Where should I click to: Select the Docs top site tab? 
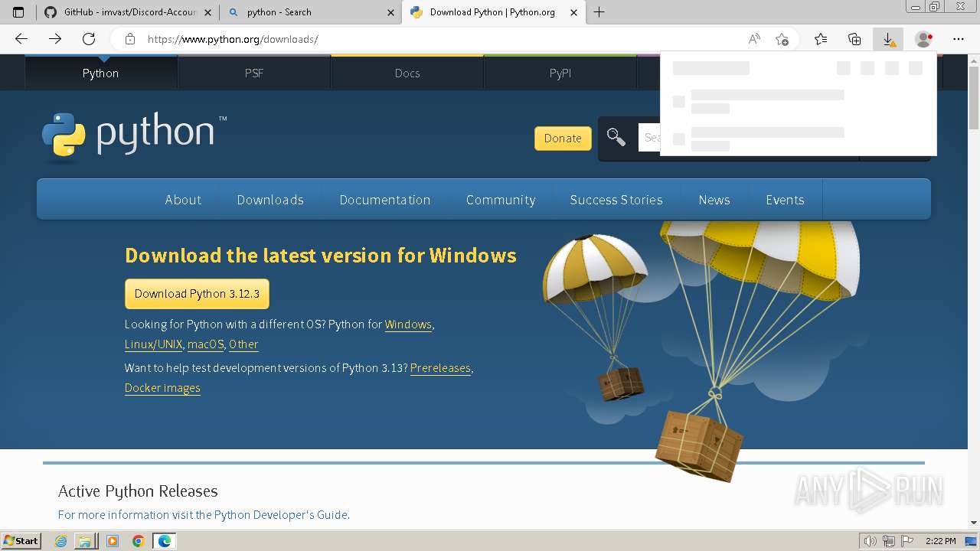pos(407,73)
